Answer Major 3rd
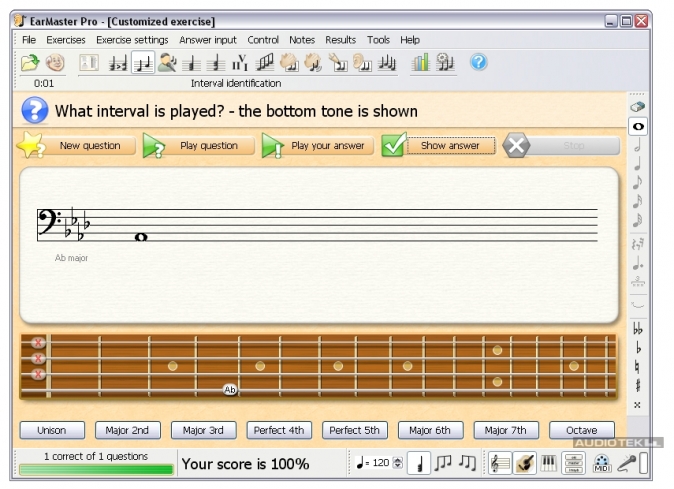The image size is (674, 489). point(203,430)
